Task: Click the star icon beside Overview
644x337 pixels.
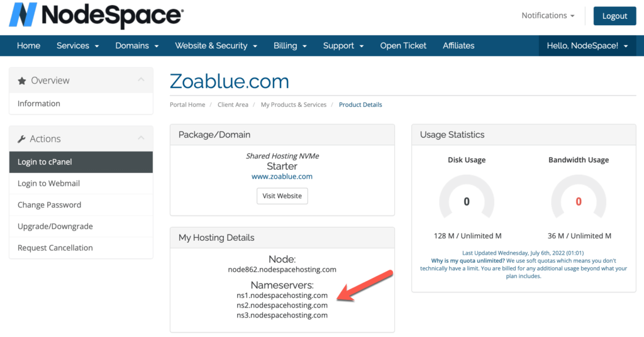Action: pyautogui.click(x=22, y=81)
